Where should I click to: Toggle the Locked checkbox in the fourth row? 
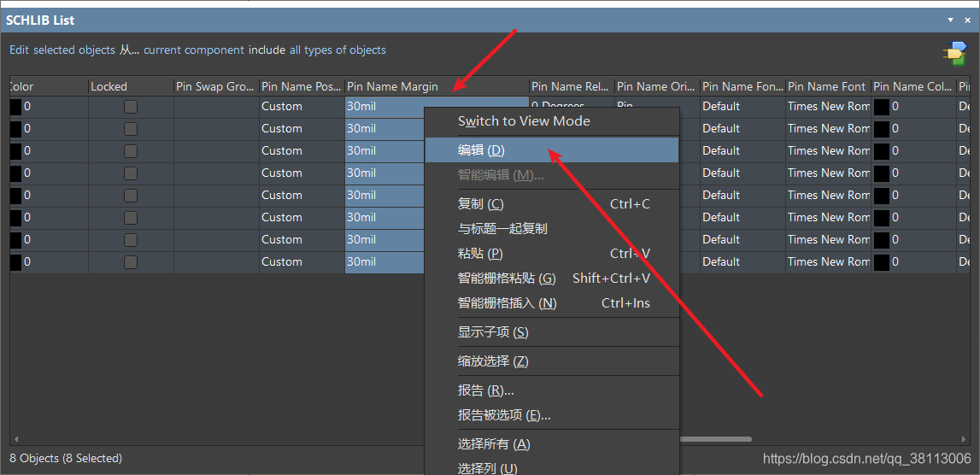(131, 173)
